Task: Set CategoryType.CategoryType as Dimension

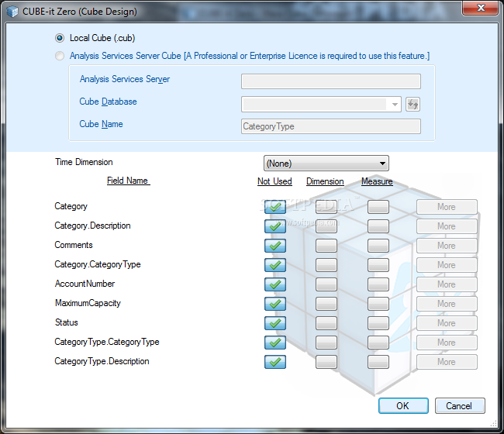Action: coord(326,343)
